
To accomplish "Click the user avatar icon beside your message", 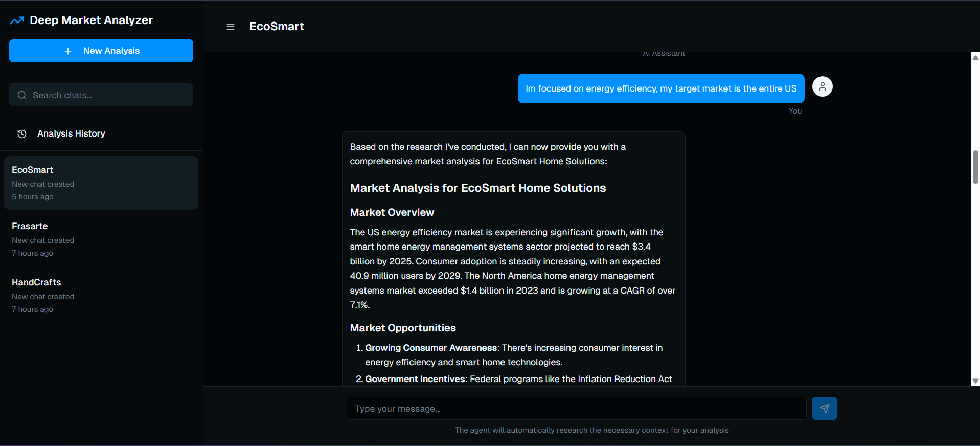I will pos(822,86).
